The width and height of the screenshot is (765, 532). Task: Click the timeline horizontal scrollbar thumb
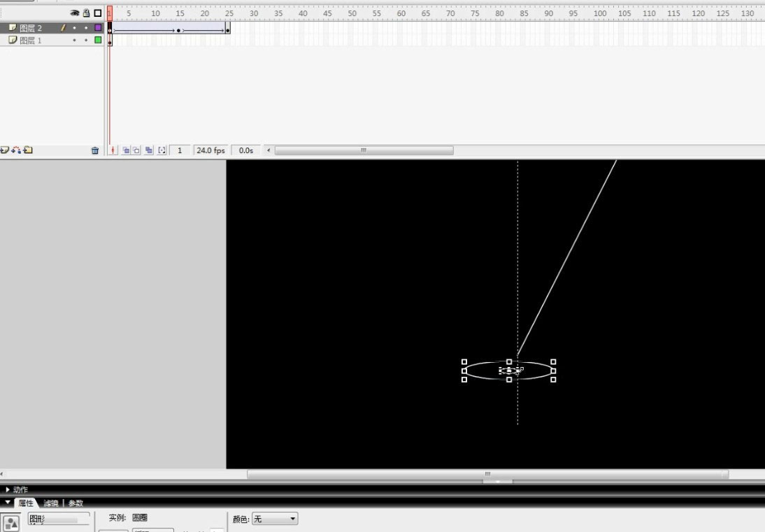tap(364, 150)
